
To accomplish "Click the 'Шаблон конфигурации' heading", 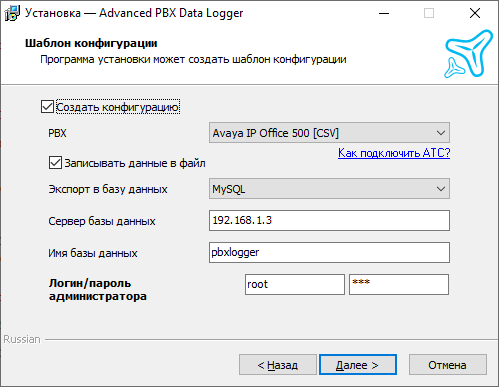I will (x=91, y=43).
